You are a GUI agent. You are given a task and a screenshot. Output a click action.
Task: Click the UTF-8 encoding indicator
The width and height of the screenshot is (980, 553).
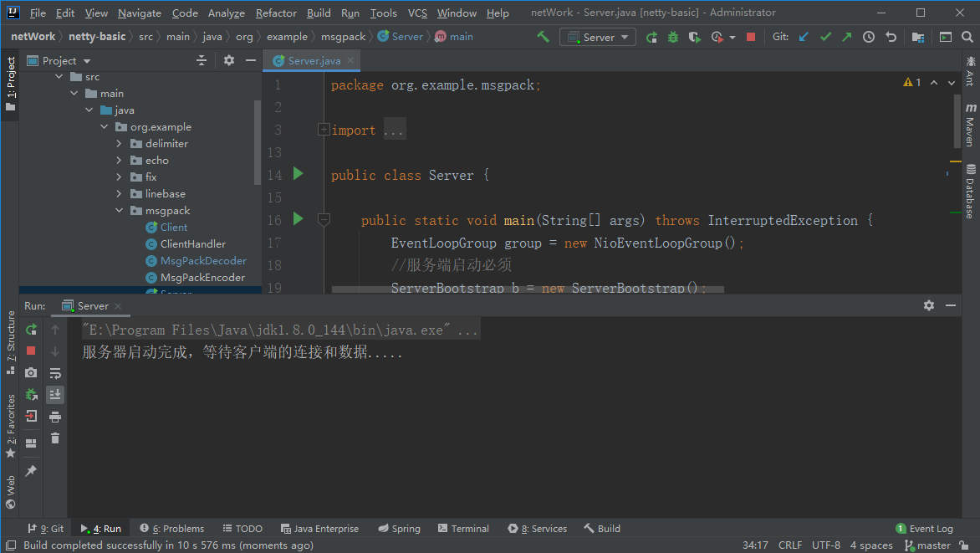(825, 545)
